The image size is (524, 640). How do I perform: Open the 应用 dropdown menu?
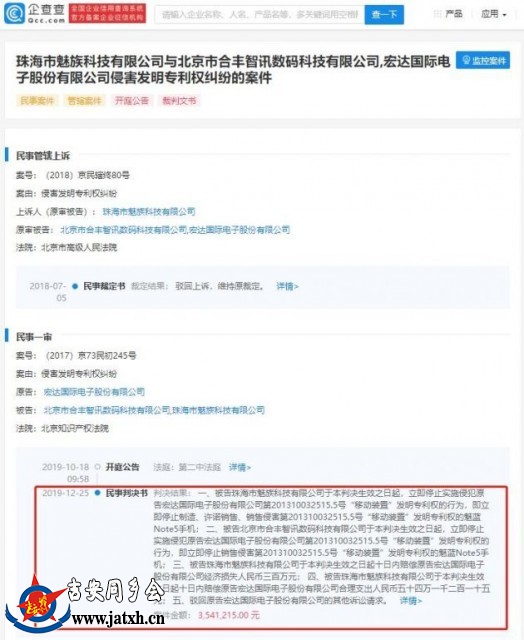point(493,14)
